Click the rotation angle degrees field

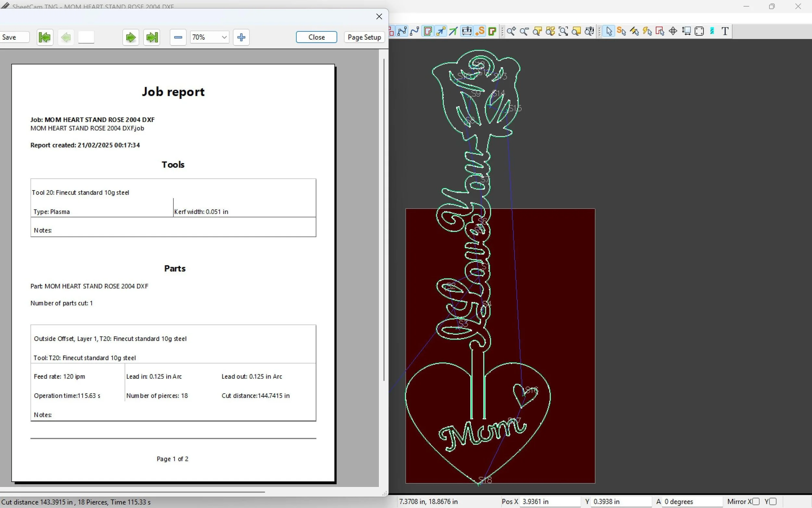[x=691, y=501]
